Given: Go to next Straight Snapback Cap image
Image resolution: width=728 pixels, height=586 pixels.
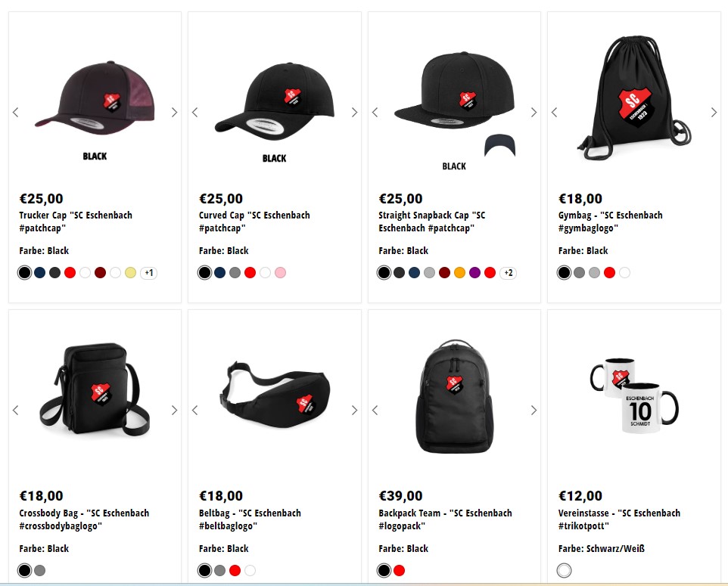Looking at the screenshot, I should point(534,112).
